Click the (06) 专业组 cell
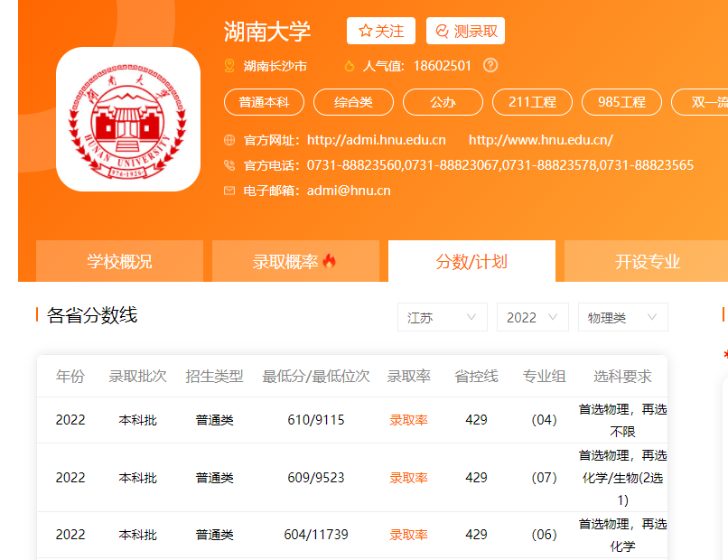 coord(544,535)
